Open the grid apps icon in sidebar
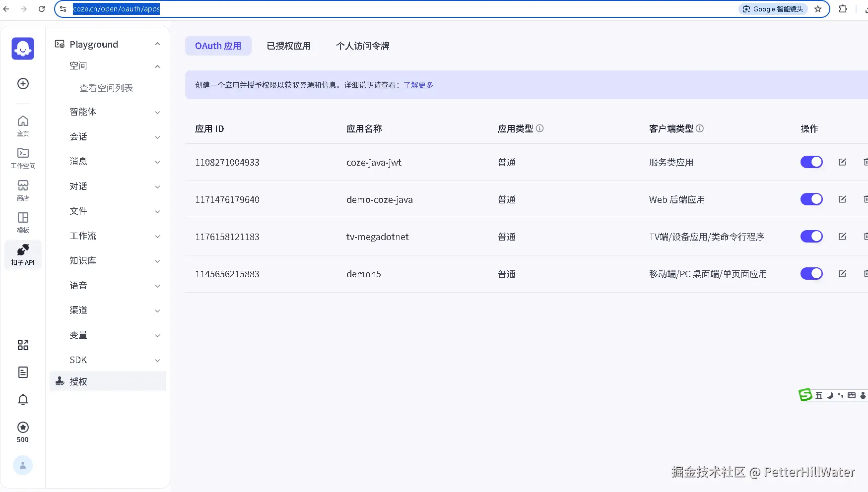The height and width of the screenshot is (492, 868). (23, 345)
